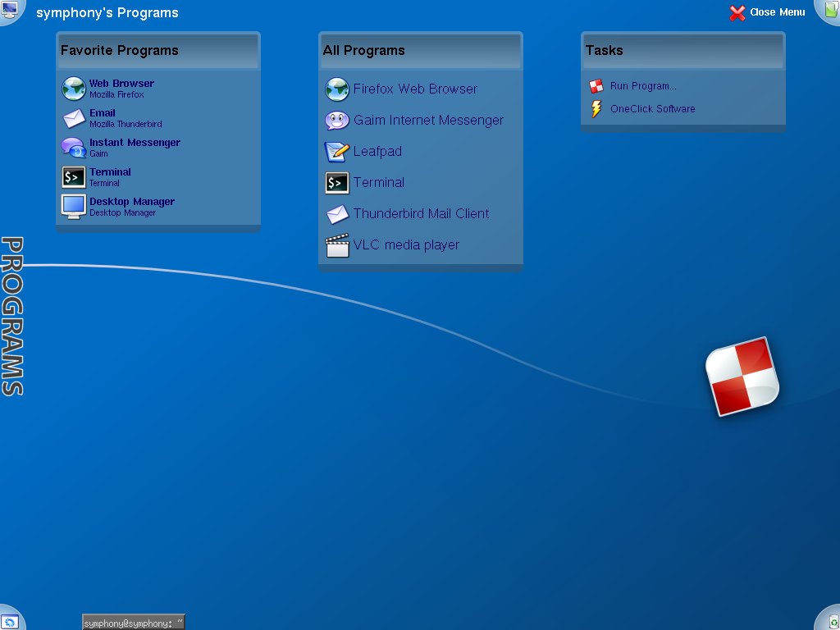This screenshot has height=630, width=840.
Task: Click the Tasks panel header
Action: coord(683,51)
